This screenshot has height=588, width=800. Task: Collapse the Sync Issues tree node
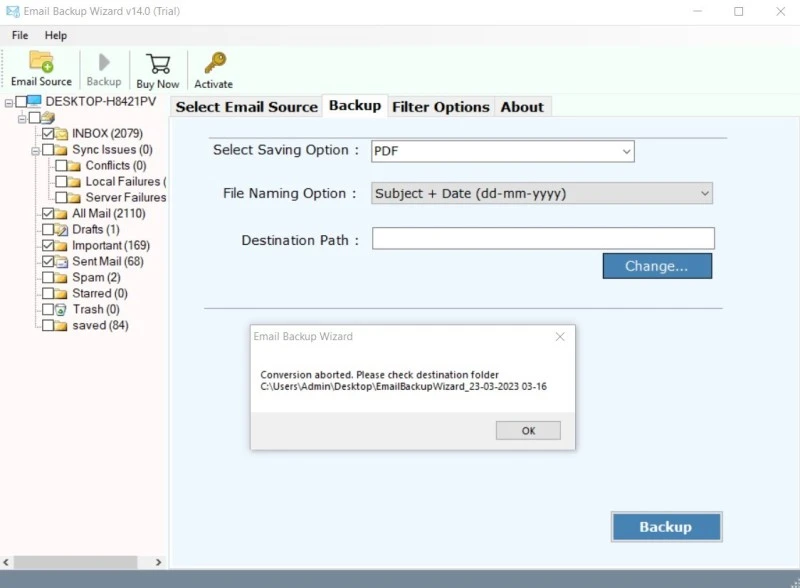pyautogui.click(x=35, y=151)
